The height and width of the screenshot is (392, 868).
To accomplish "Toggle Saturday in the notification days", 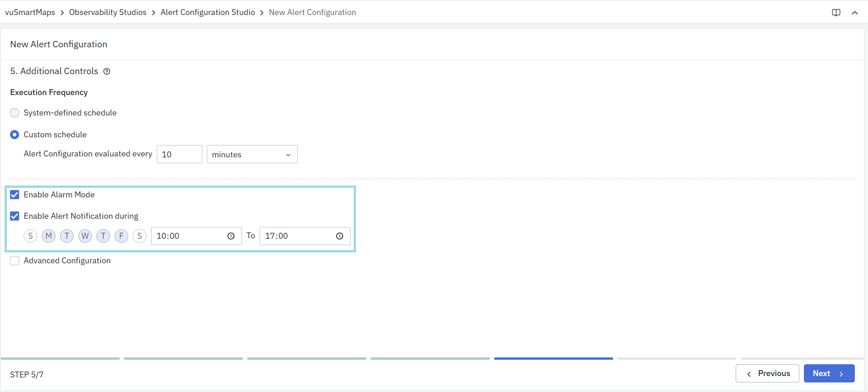I will point(140,236).
